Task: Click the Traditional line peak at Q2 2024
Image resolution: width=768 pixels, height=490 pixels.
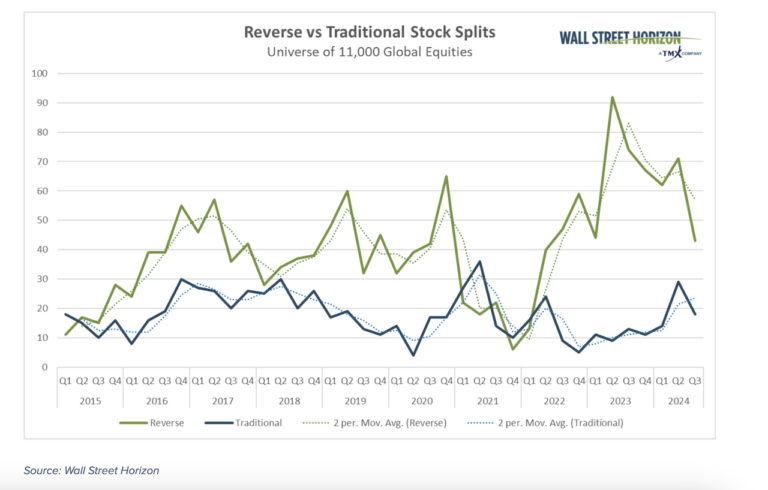Action: coord(678,282)
